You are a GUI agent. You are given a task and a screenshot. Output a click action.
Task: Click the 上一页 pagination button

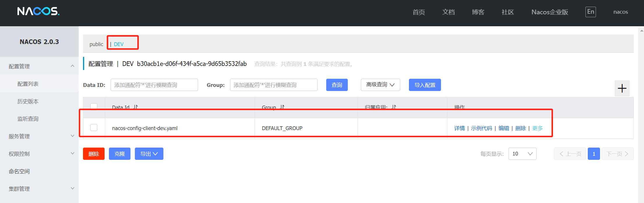(570, 154)
